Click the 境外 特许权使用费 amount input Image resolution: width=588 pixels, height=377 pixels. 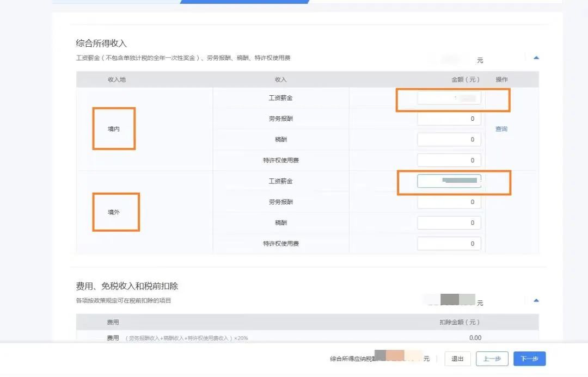(449, 244)
